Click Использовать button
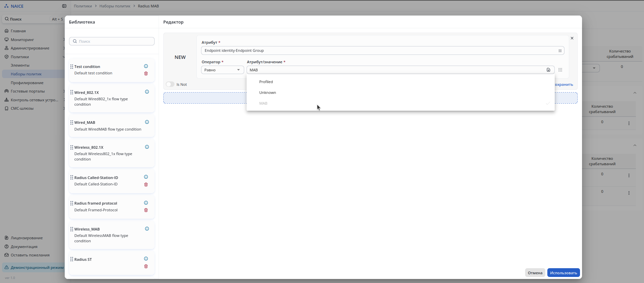This screenshot has width=644, height=283. click(x=563, y=273)
